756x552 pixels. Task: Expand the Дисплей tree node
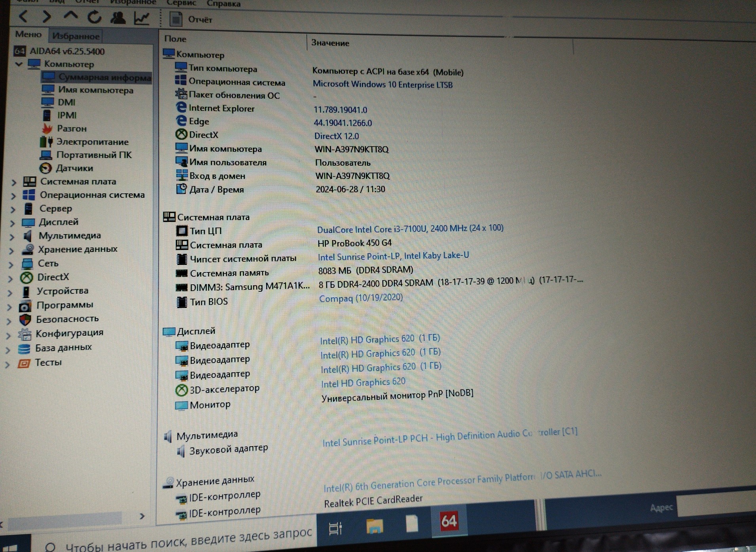12,223
